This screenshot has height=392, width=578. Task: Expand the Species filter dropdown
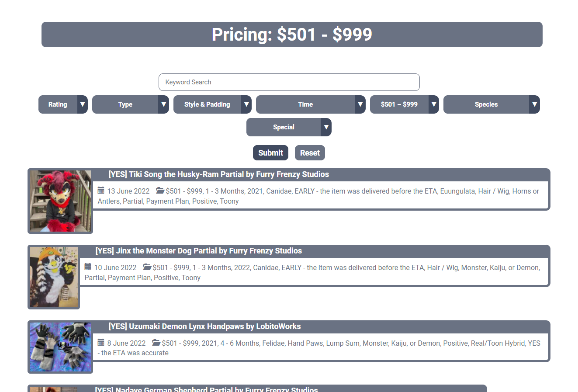coord(534,104)
